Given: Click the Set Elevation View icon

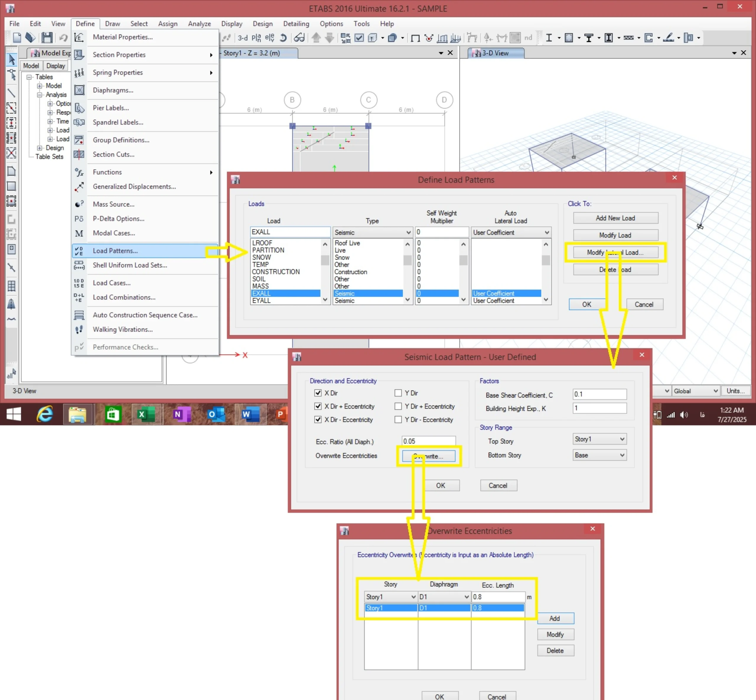Looking at the screenshot, I should [x=270, y=38].
